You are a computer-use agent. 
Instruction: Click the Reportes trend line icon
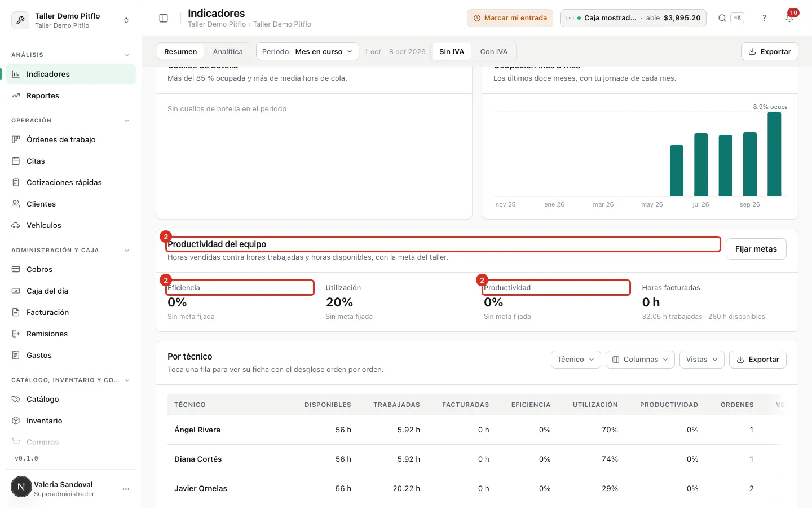click(16, 95)
